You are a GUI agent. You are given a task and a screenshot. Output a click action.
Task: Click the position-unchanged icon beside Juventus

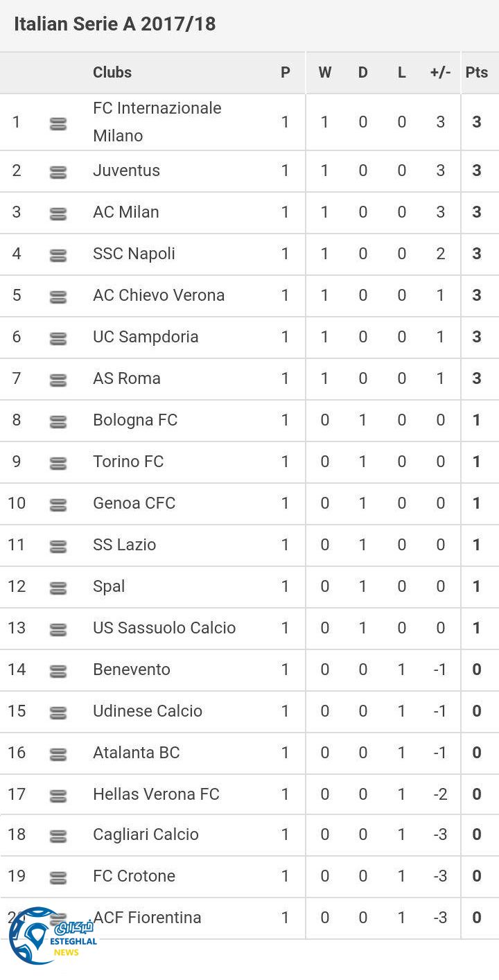click(x=58, y=173)
